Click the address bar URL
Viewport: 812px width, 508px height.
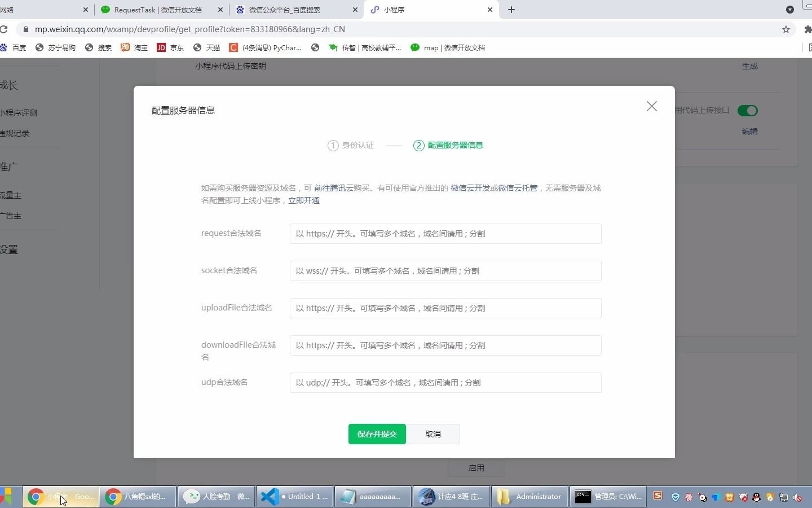[190, 29]
